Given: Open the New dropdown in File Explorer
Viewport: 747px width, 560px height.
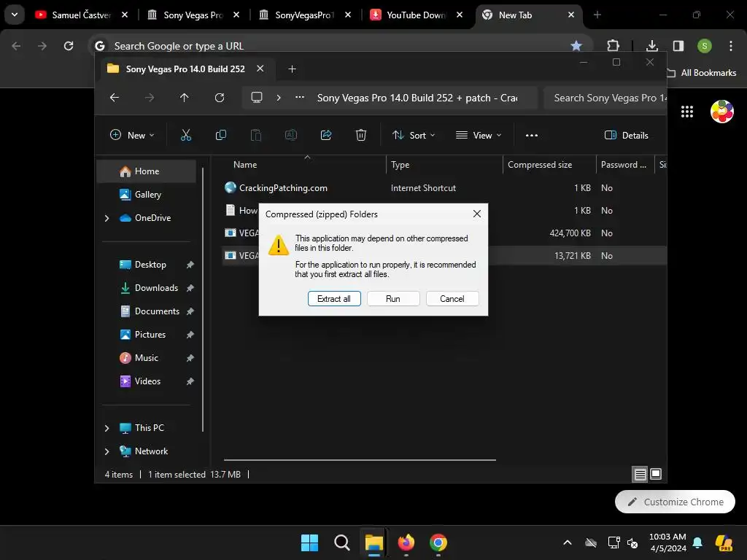Looking at the screenshot, I should [x=132, y=135].
